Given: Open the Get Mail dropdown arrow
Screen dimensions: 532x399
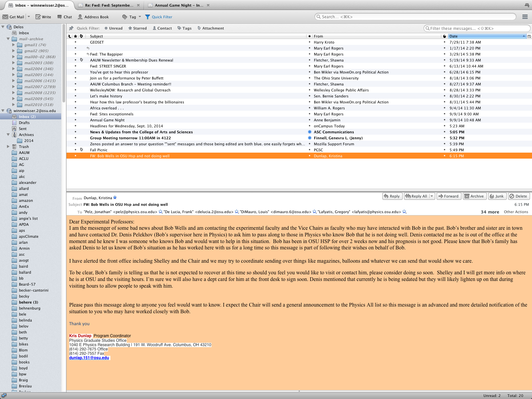Looking at the screenshot, I should tap(29, 17).
